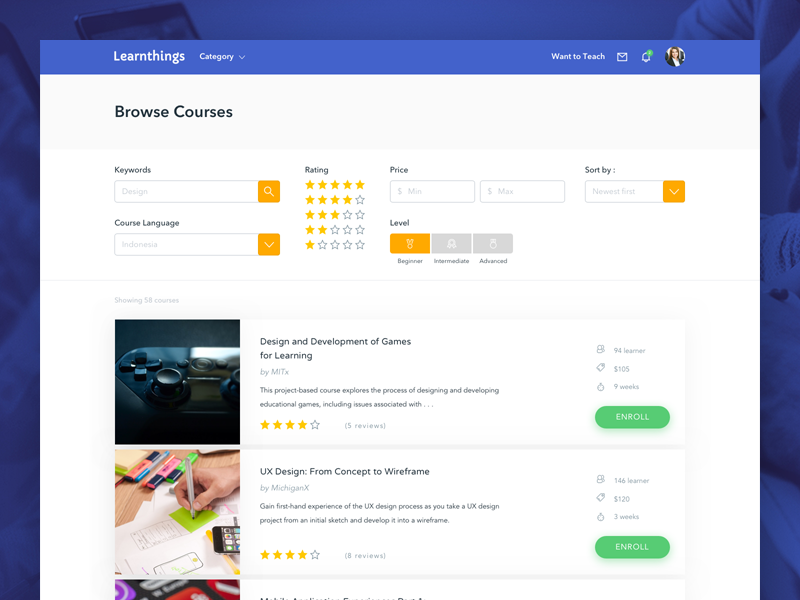This screenshot has height=600, width=800.
Task: Filter by three-star rating row
Action: [x=335, y=215]
